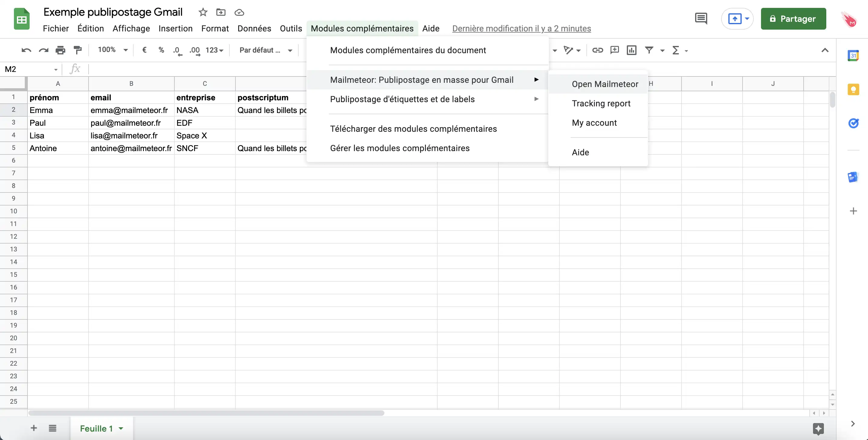This screenshot has height=440, width=868.
Task: Select My account in submenu
Action: [x=598, y=123]
